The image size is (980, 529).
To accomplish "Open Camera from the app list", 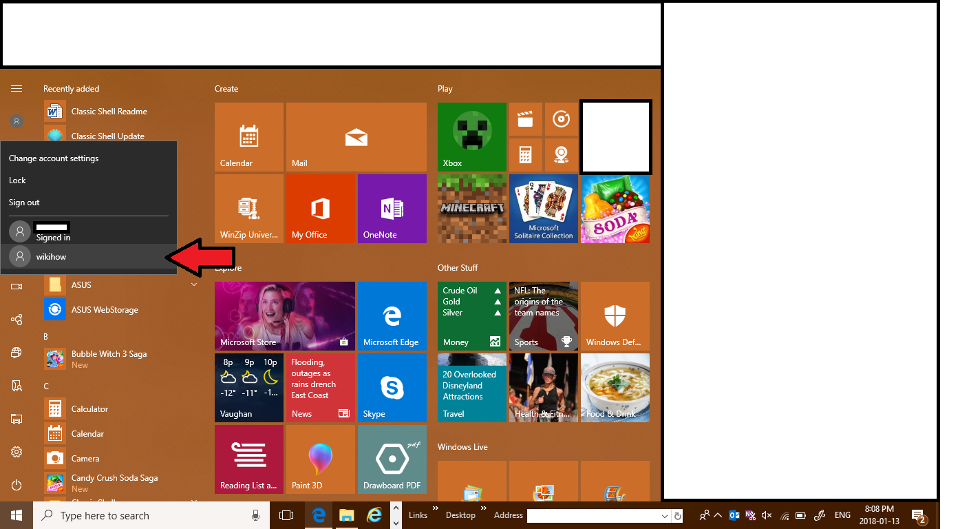I will point(121,459).
